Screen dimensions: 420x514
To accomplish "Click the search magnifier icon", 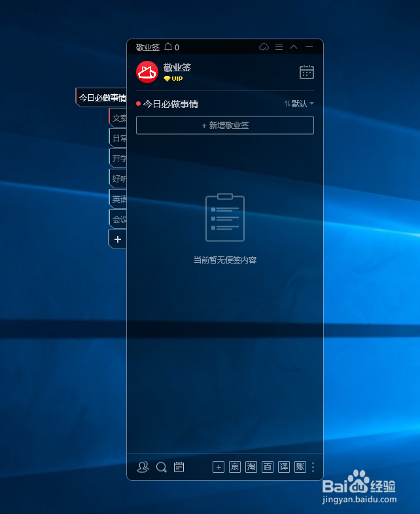I will [162, 467].
